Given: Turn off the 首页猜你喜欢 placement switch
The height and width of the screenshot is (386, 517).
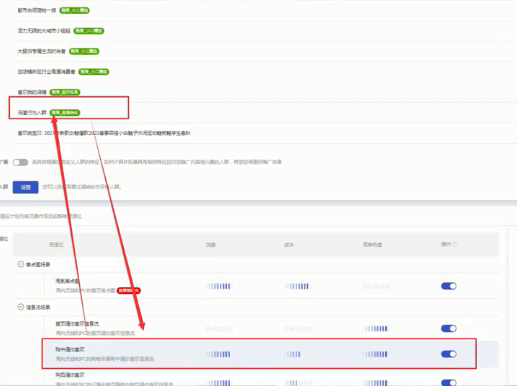Looking at the screenshot, I should point(449,329).
